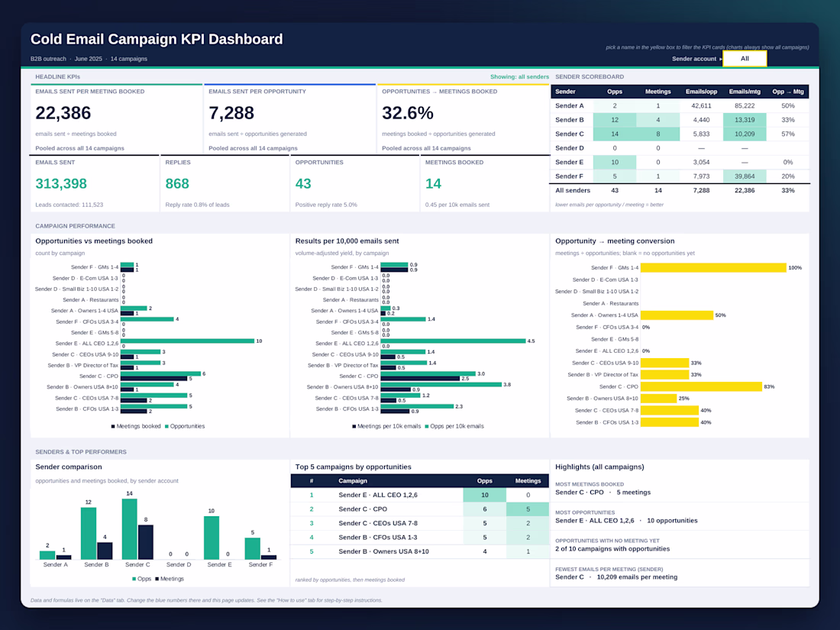Click the "Showing: all senders" label

[519, 76]
